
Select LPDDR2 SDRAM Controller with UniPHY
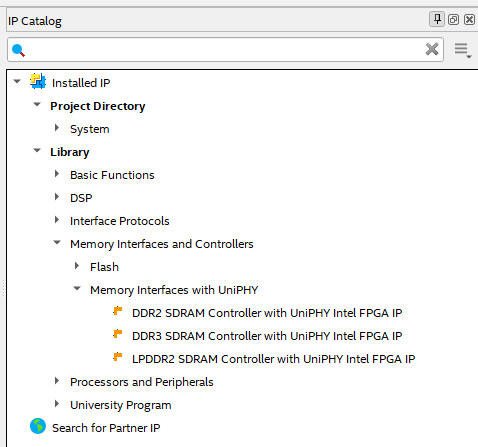[274, 359]
